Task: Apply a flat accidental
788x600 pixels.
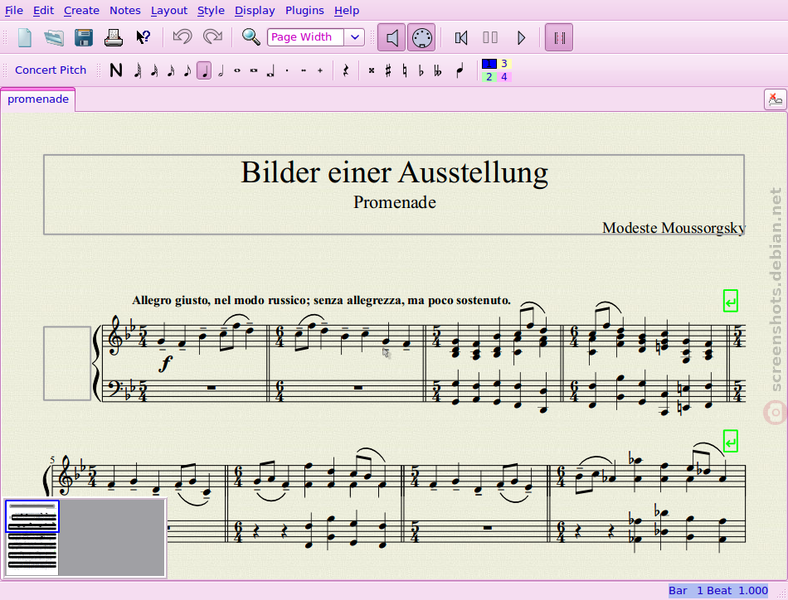Action: click(421, 70)
